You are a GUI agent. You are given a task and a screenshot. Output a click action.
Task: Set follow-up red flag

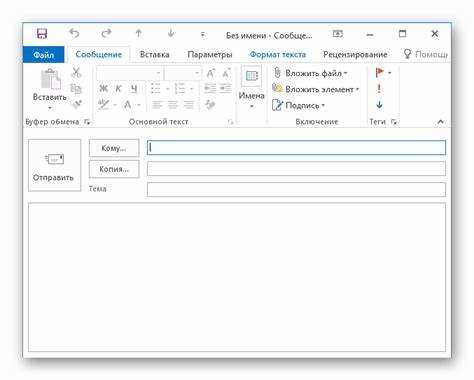point(379,72)
